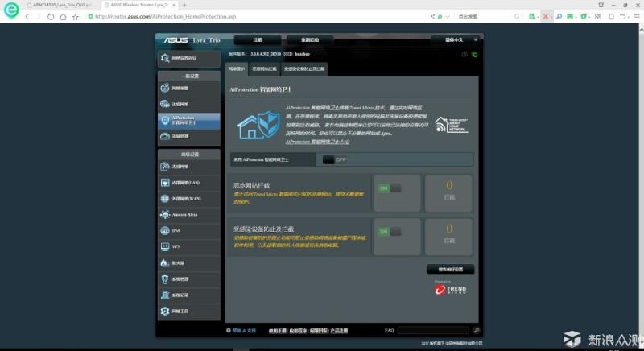Open the Product Registration link in the footer

[339, 331]
